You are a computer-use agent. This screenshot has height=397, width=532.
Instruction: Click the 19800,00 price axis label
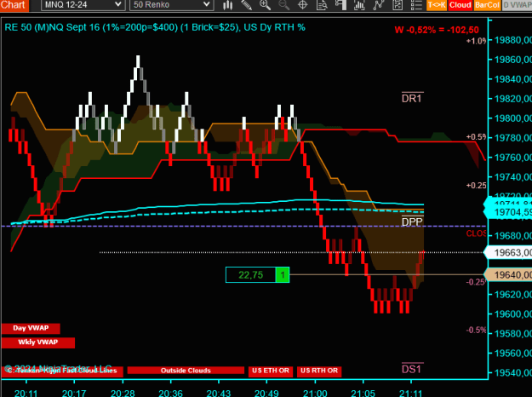[513, 118]
